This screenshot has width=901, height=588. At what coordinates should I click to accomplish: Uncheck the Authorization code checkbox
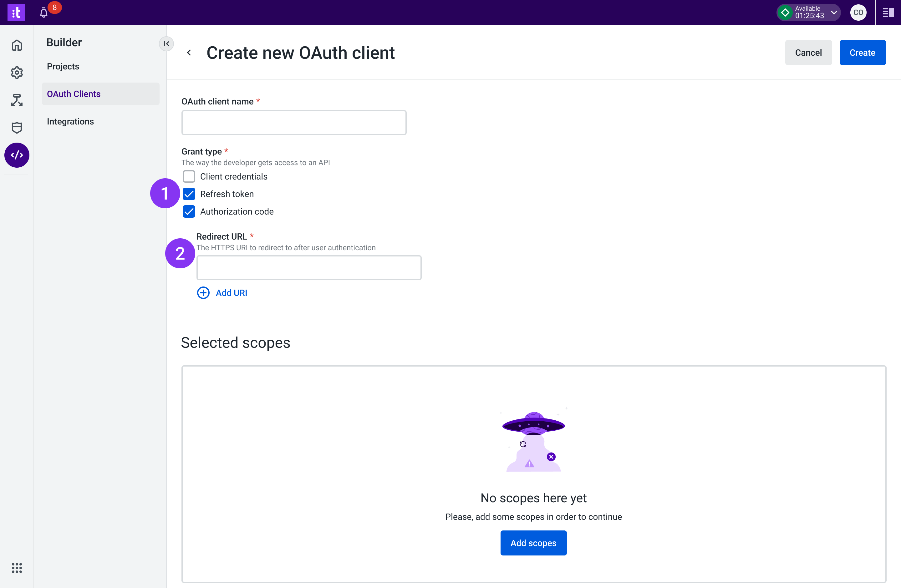click(x=189, y=211)
